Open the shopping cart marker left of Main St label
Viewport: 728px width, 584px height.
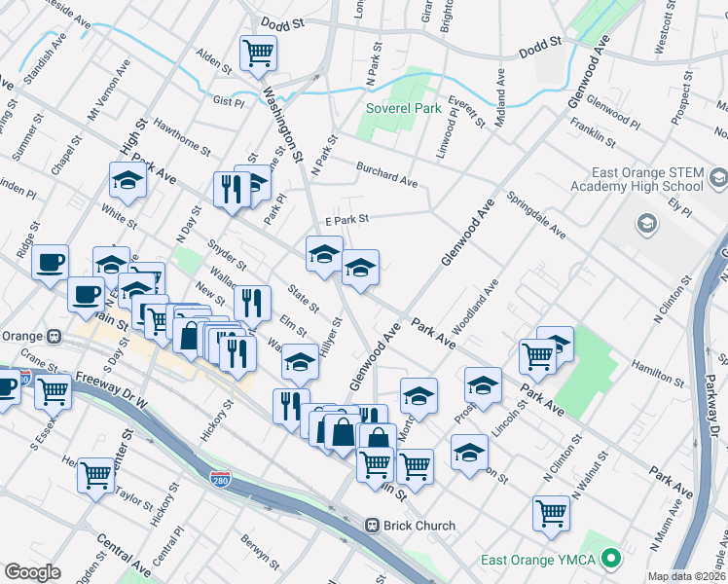(x=375, y=464)
